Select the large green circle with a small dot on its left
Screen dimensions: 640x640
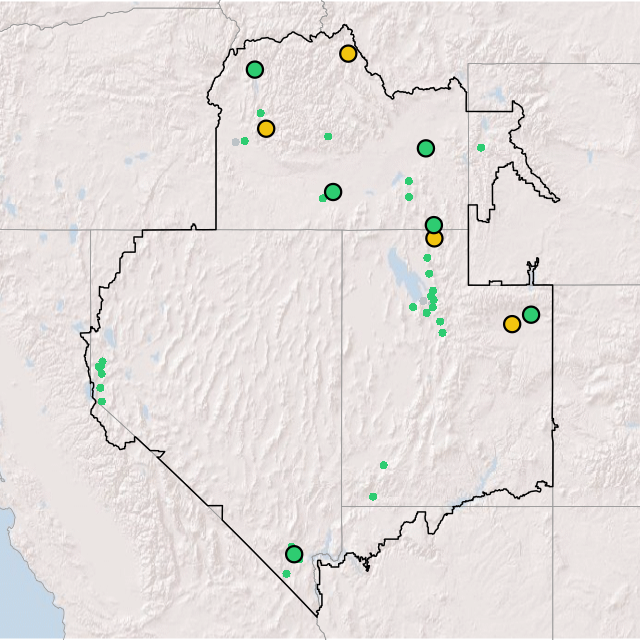(x=333, y=192)
